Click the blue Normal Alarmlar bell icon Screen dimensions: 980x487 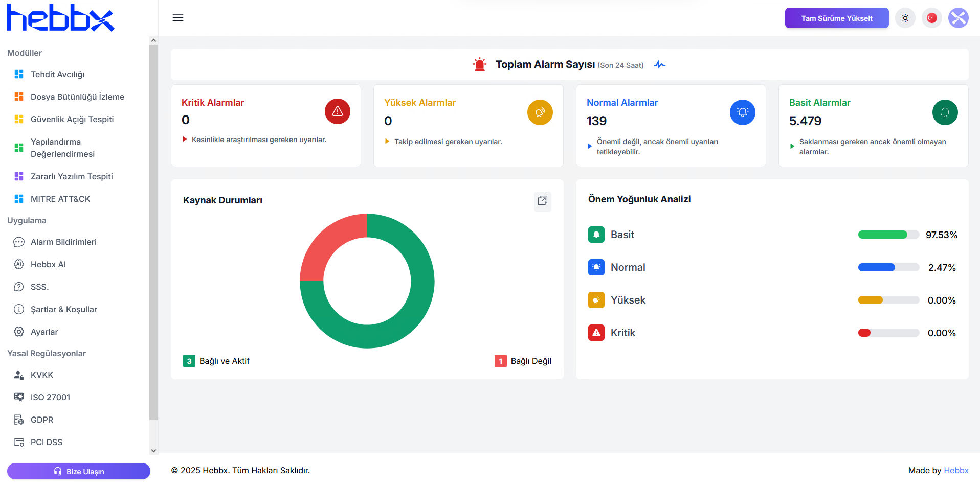(x=742, y=112)
